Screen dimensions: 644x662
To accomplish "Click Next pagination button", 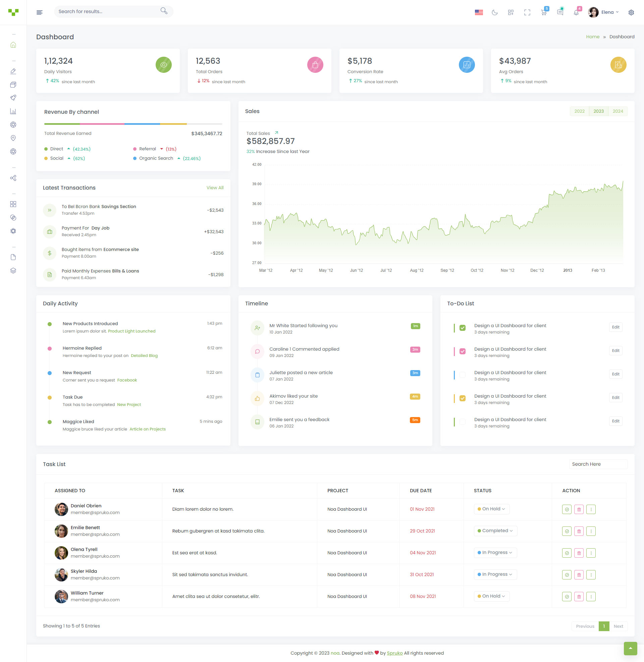I will 618,626.
